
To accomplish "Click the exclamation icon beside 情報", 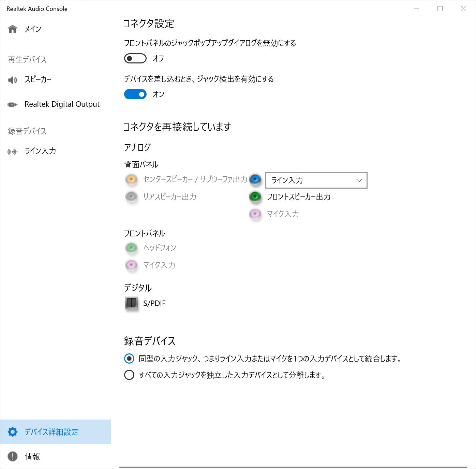I will [x=13, y=456].
